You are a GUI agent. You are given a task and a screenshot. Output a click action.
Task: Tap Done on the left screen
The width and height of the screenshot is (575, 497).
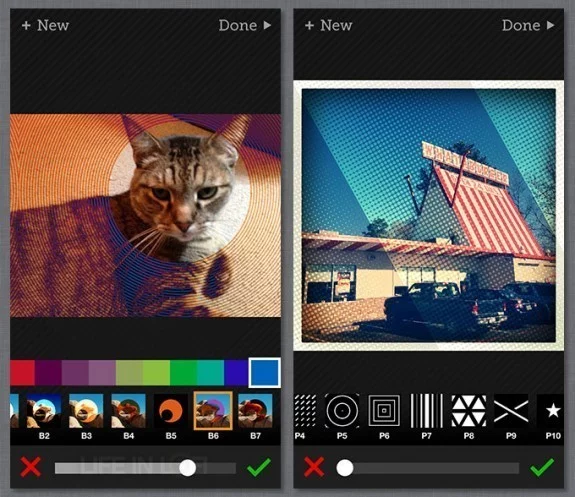tap(245, 25)
